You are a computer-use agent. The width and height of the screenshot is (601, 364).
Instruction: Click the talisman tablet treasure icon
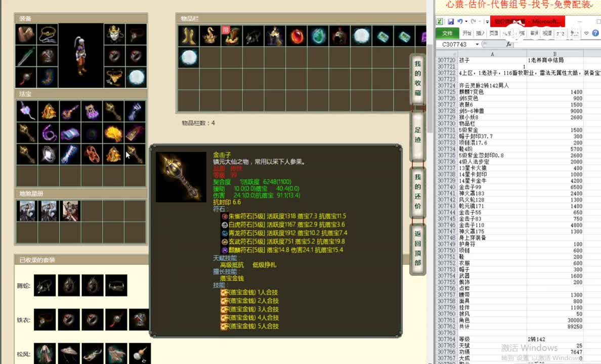point(135,133)
